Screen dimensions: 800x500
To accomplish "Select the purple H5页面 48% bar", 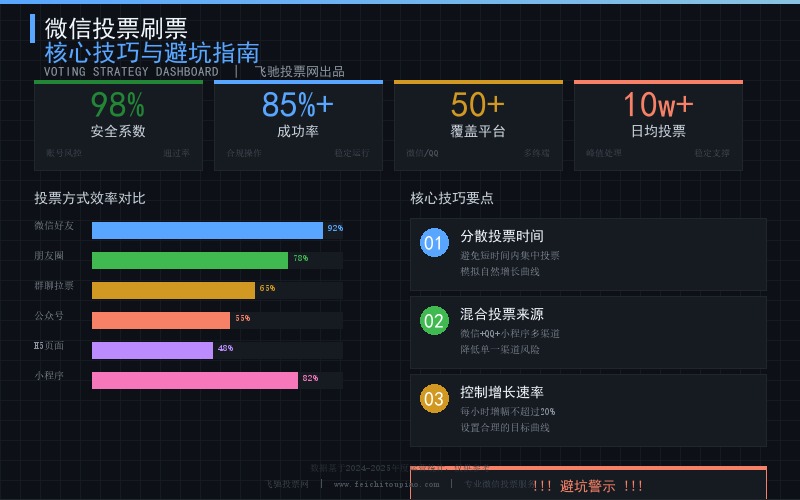I will point(152,351).
